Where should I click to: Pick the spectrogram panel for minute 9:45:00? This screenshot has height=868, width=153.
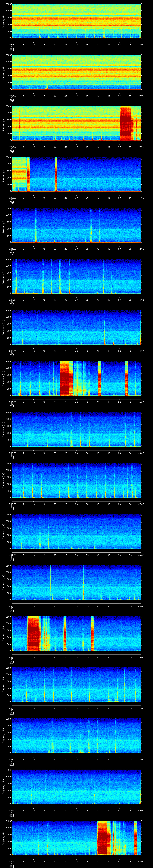point(77,429)
